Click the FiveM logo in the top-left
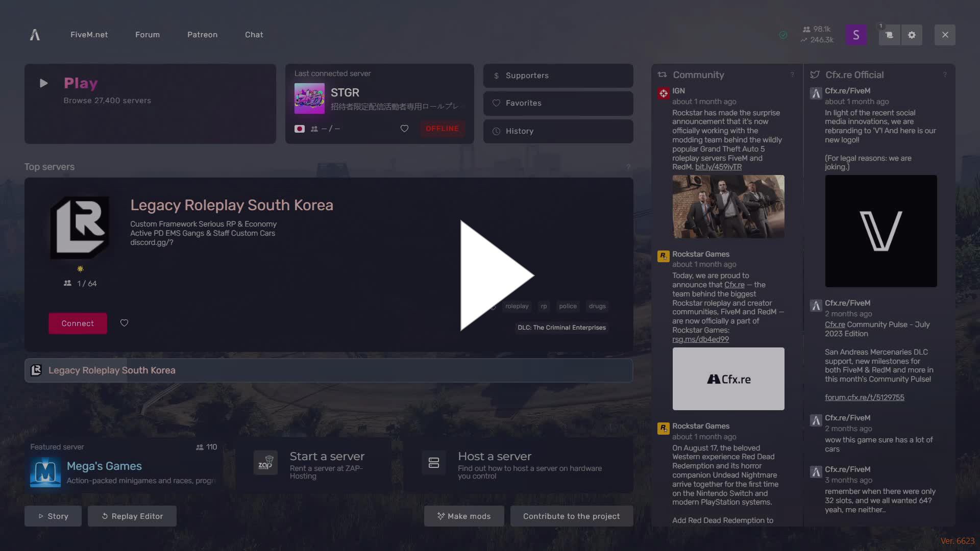This screenshot has width=980, height=551. click(35, 35)
